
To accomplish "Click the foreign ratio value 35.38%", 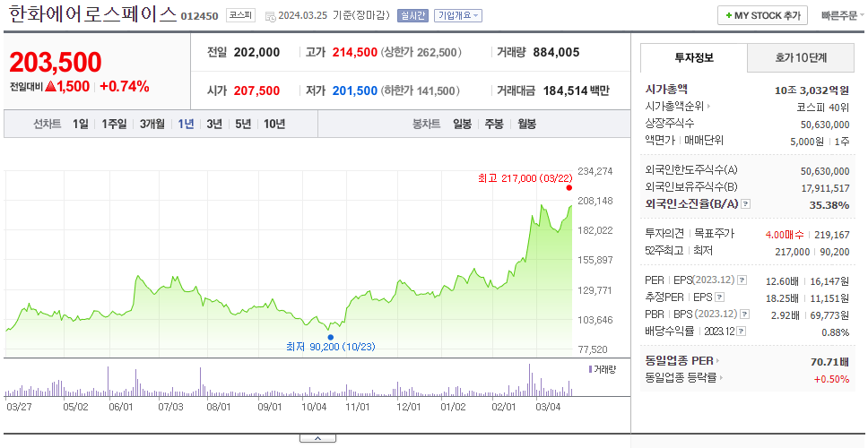I will click(x=829, y=205).
